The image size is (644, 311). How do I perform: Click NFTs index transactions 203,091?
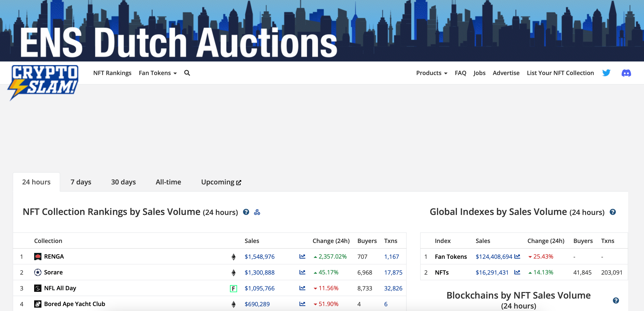click(x=612, y=272)
